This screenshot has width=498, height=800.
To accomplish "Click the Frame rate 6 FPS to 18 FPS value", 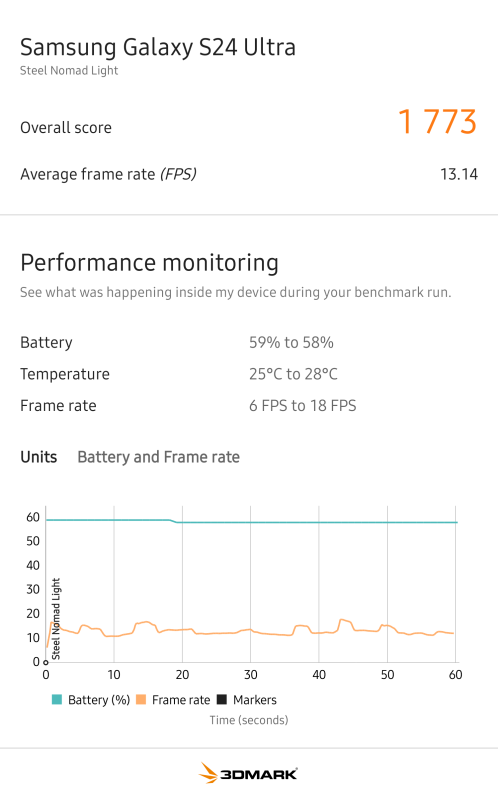I will 303,406.
